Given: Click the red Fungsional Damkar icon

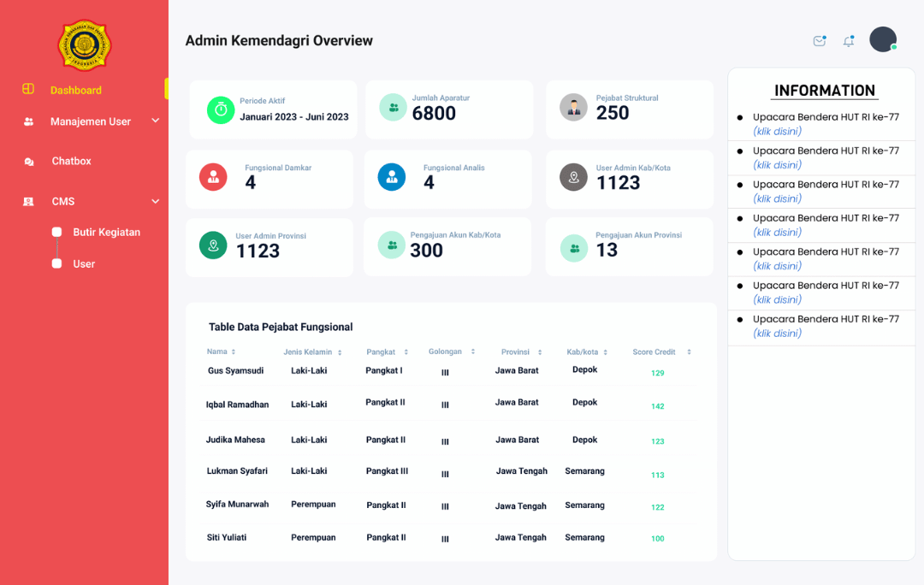Looking at the screenshot, I should pos(213,177).
